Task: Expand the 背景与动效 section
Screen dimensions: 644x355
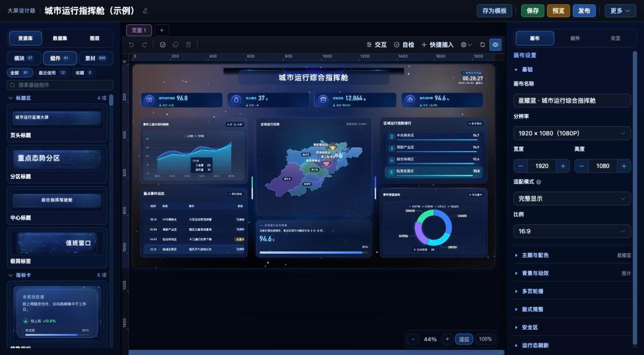Action: coord(572,273)
